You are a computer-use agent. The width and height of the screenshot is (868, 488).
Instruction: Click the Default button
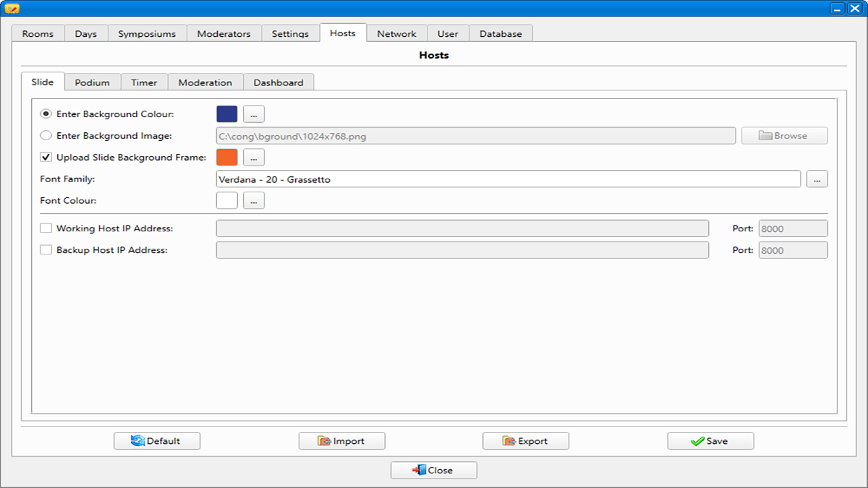(x=157, y=441)
